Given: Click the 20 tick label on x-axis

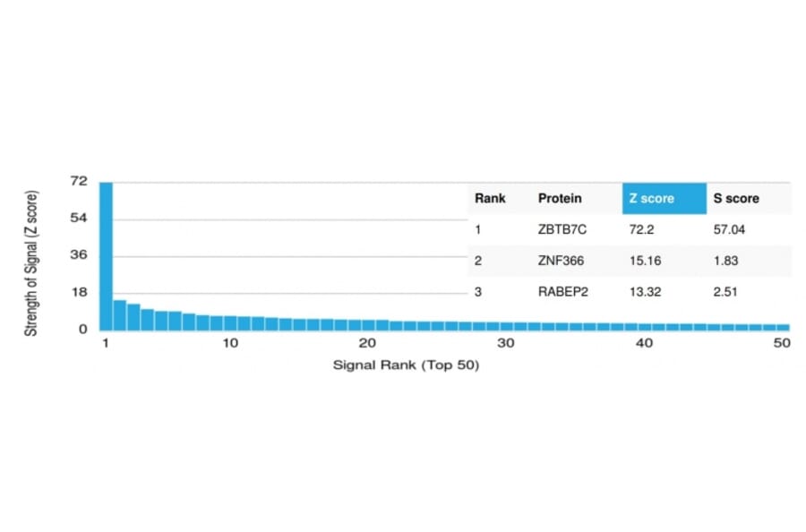Looking at the screenshot, I should point(367,345).
